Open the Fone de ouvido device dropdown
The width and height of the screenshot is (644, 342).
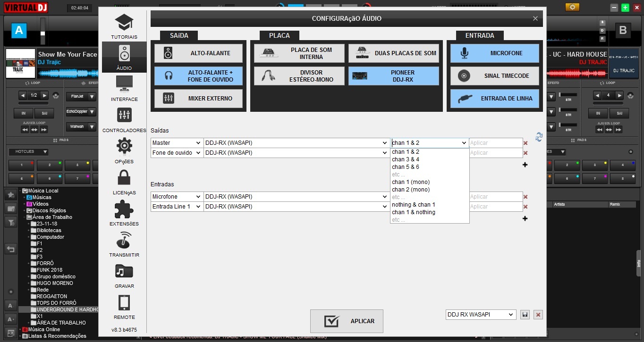[x=297, y=153]
